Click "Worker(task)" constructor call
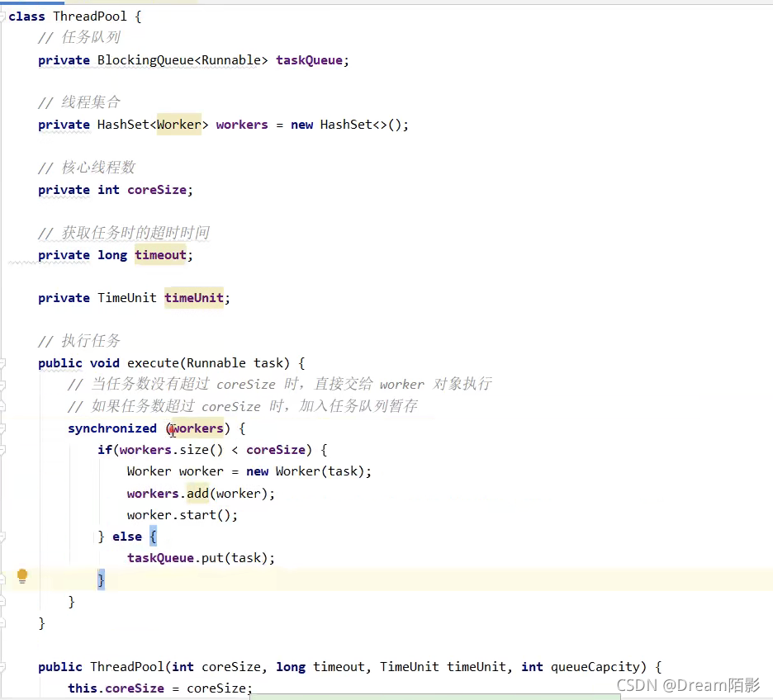The image size is (773, 700). [x=320, y=471]
